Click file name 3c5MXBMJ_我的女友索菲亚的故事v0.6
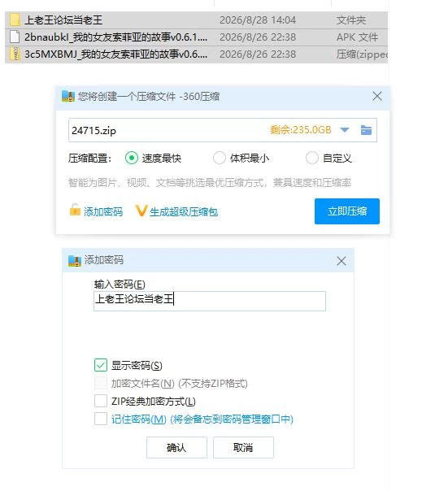Viewport: 448px width, 491px height. pyautogui.click(x=115, y=54)
